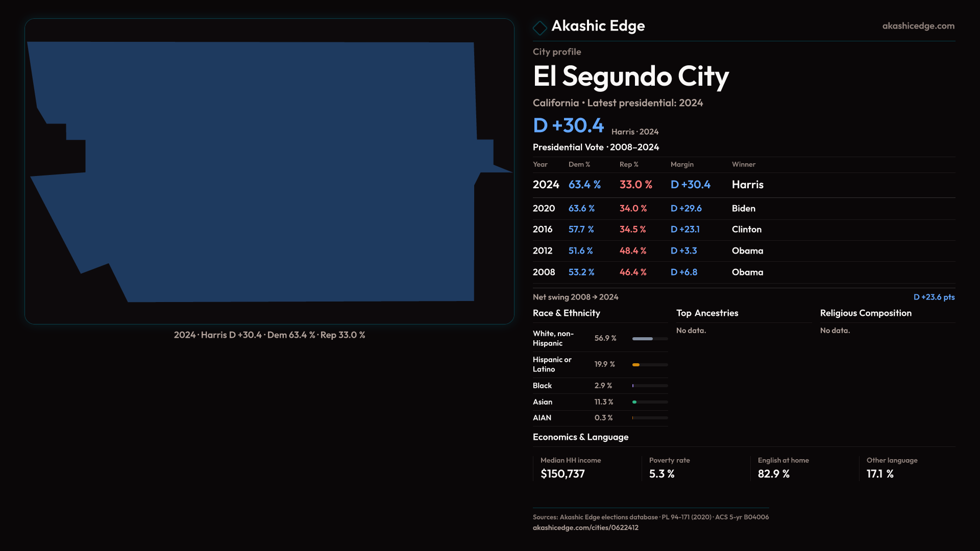Click the Akashic Edge diamond logo icon
Image resolution: width=980 pixels, height=551 pixels.
click(540, 28)
